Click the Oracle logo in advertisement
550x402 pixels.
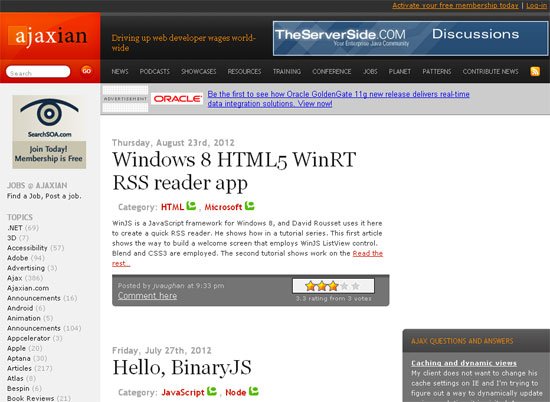[x=177, y=99]
